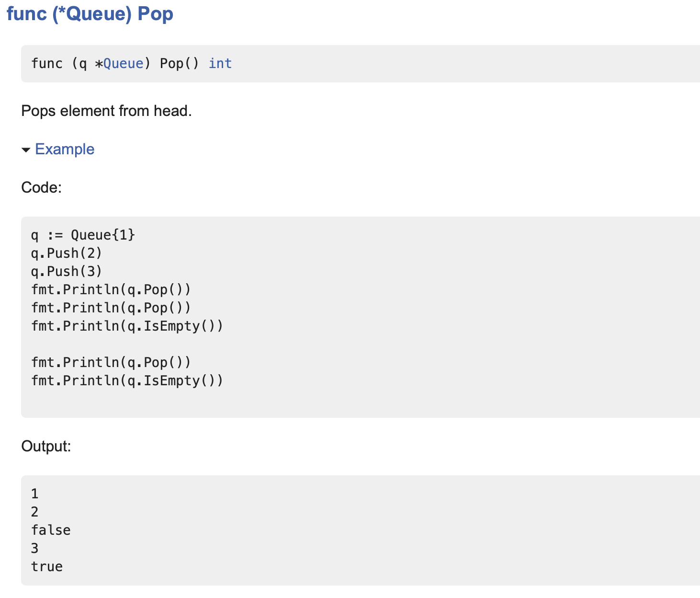Click the q.Push(3) code line
Screen dimensions: 700x598
tap(67, 272)
